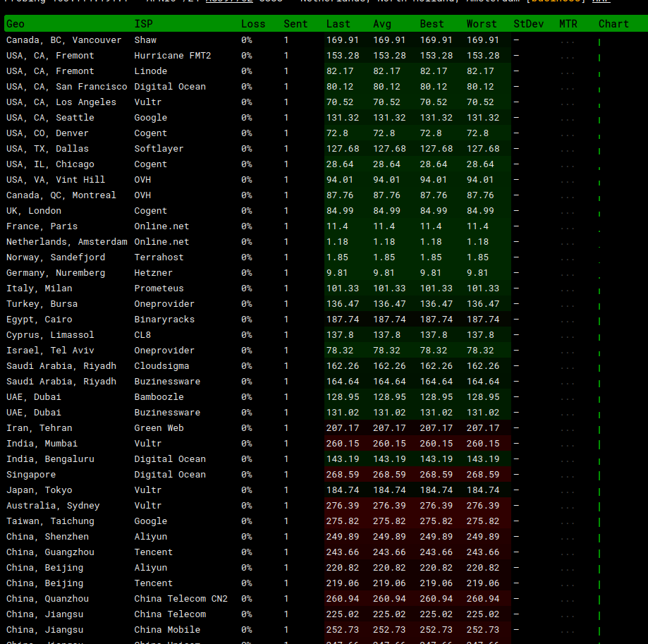
Task: Click the Avg column header
Action: click(x=382, y=24)
